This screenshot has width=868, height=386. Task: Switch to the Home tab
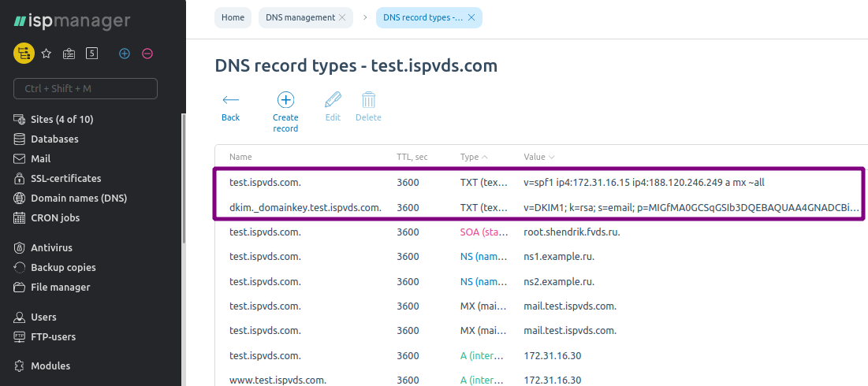tap(233, 17)
